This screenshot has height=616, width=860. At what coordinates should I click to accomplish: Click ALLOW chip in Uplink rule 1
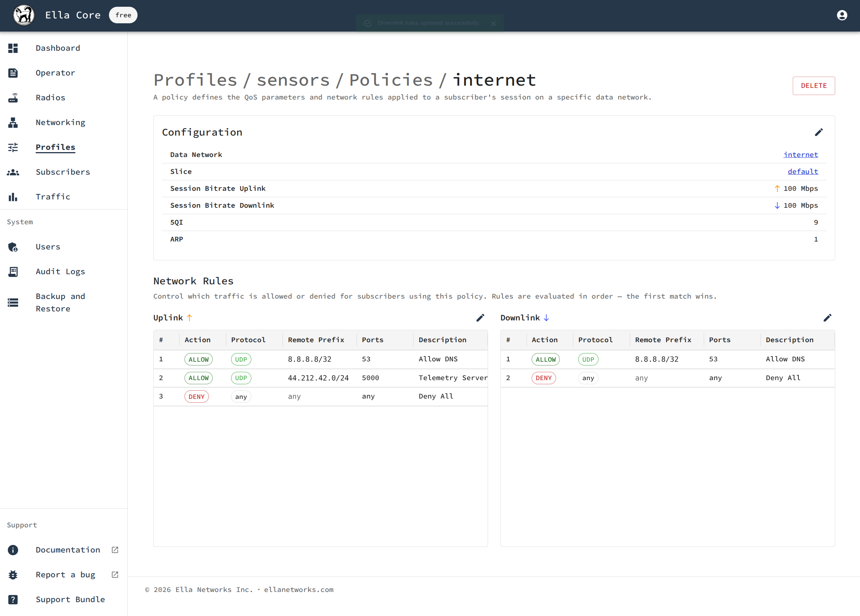coord(199,359)
